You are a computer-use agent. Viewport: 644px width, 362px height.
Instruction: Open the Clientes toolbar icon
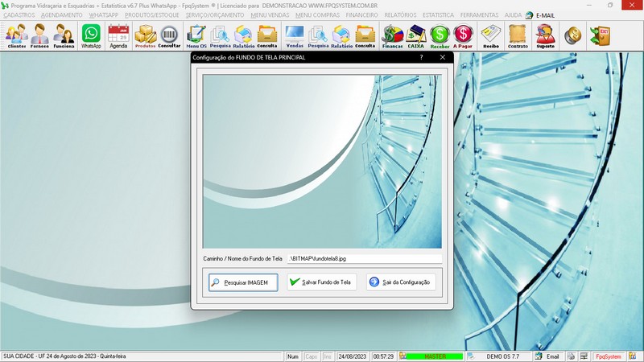coord(16,36)
